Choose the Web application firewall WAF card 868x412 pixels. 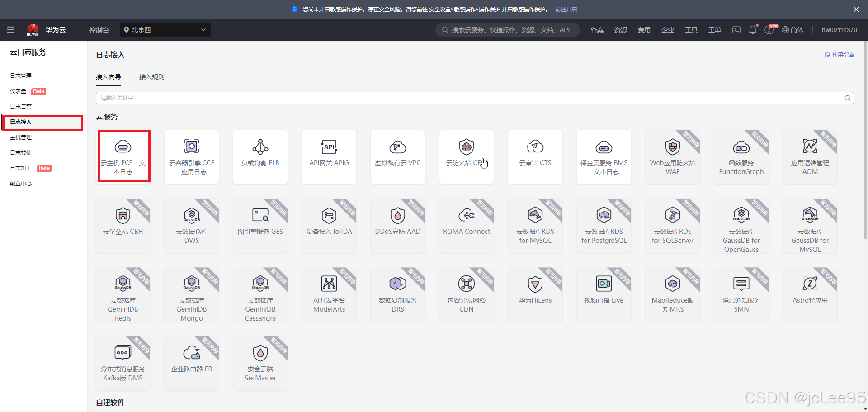pos(673,156)
